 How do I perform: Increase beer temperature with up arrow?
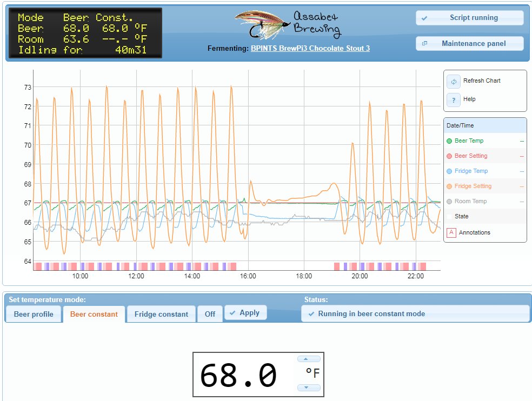pyautogui.click(x=308, y=359)
